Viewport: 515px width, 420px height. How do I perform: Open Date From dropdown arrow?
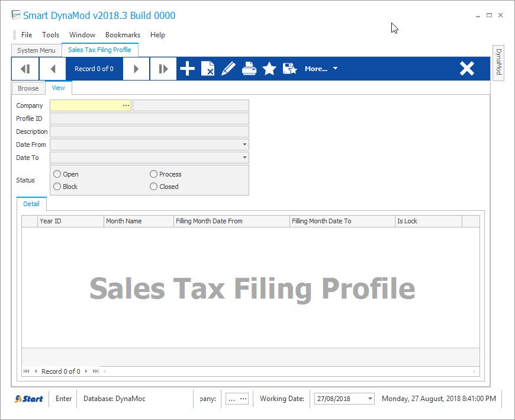click(244, 145)
